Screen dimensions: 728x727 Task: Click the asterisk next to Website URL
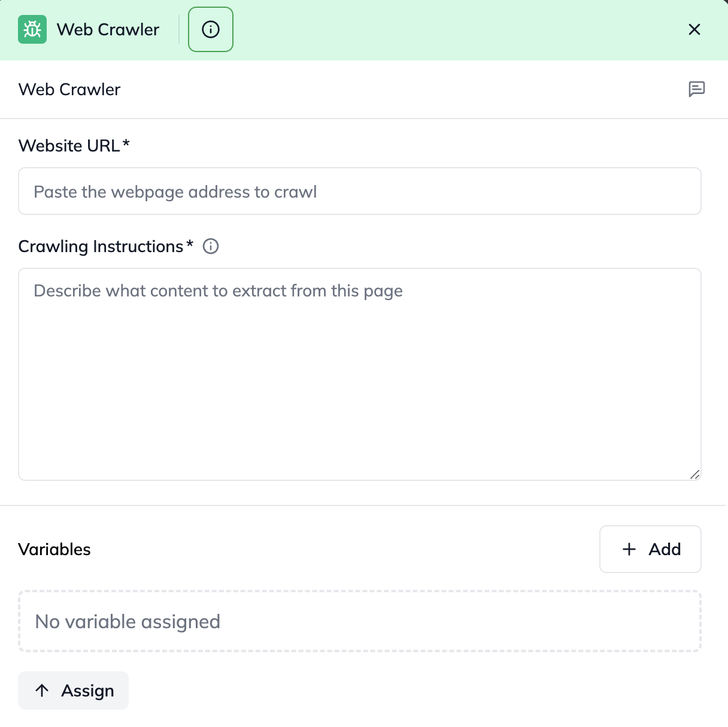point(126,143)
